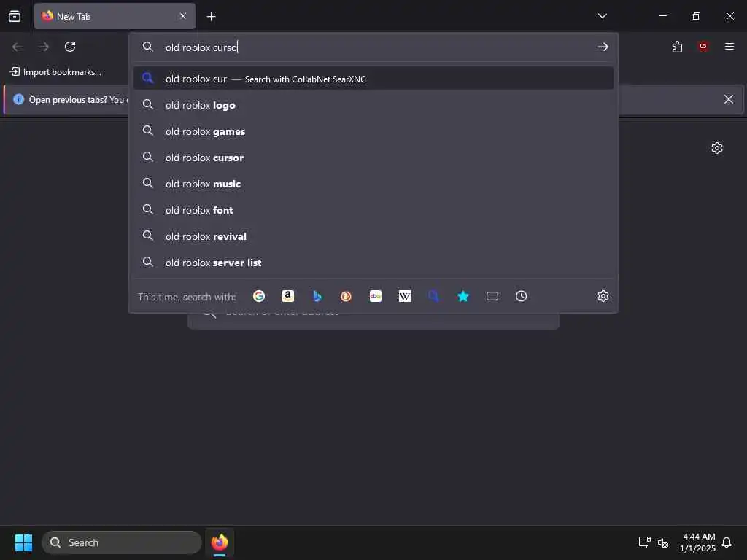Open the Firefox application menu
747x560 pixels.
coord(729,47)
